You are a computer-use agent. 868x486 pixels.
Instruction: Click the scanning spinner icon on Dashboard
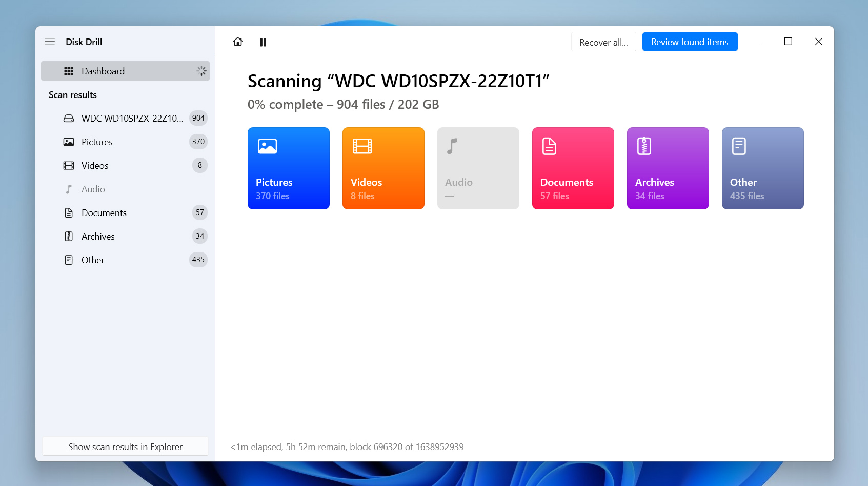point(201,71)
